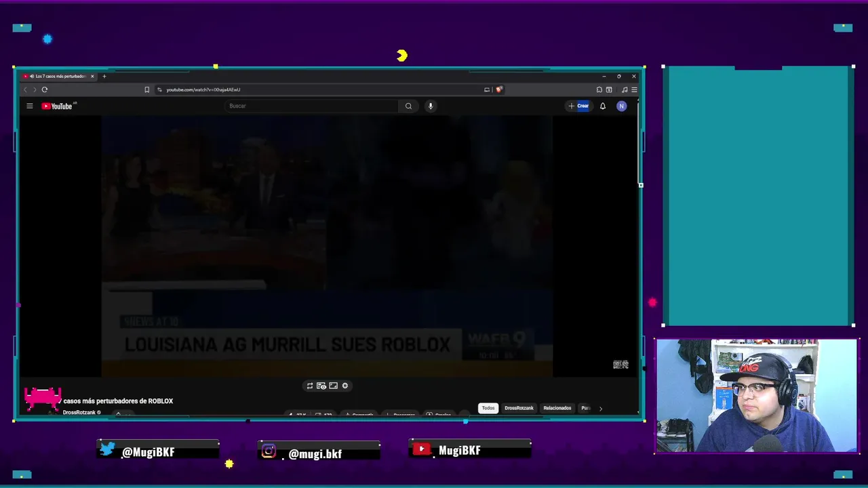Click the browser forward arrow
This screenshot has height=488, width=868.
(x=35, y=89)
